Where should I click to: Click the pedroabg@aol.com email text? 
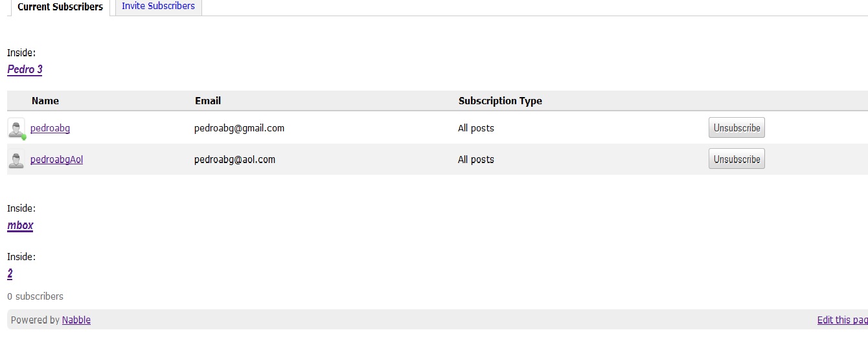click(x=234, y=159)
